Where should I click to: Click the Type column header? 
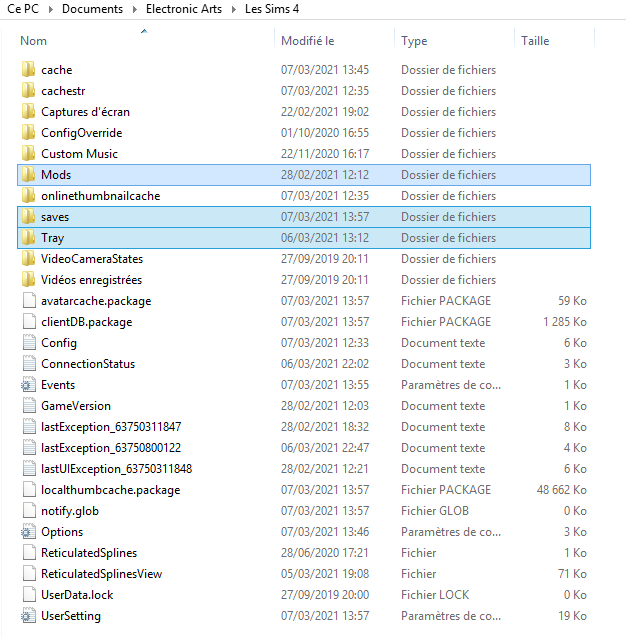click(414, 41)
